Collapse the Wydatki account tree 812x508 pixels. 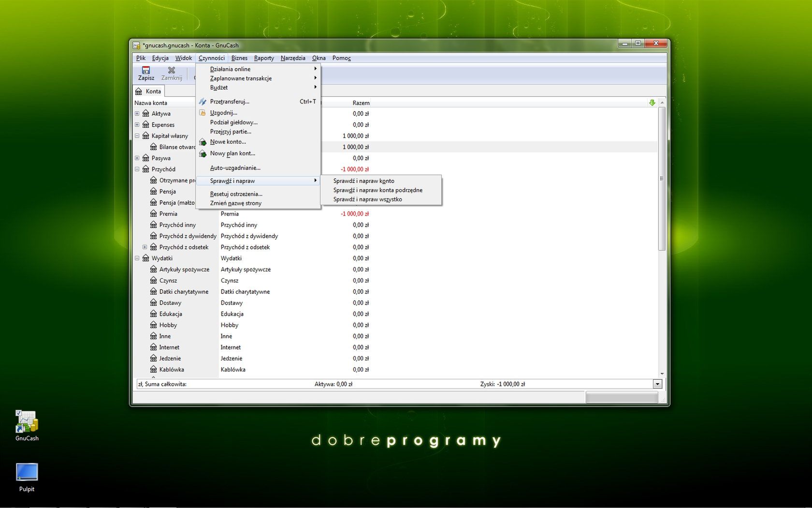pyautogui.click(x=137, y=258)
